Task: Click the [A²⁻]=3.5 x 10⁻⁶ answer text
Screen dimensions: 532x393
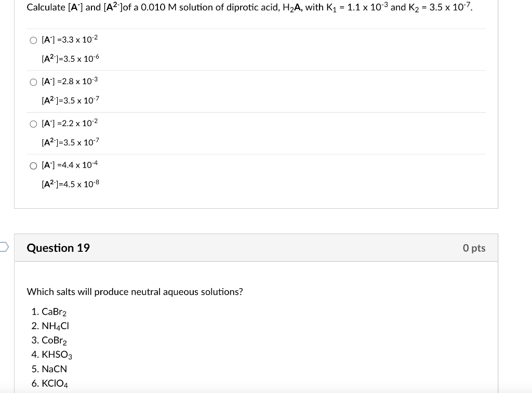Action: tap(70, 59)
